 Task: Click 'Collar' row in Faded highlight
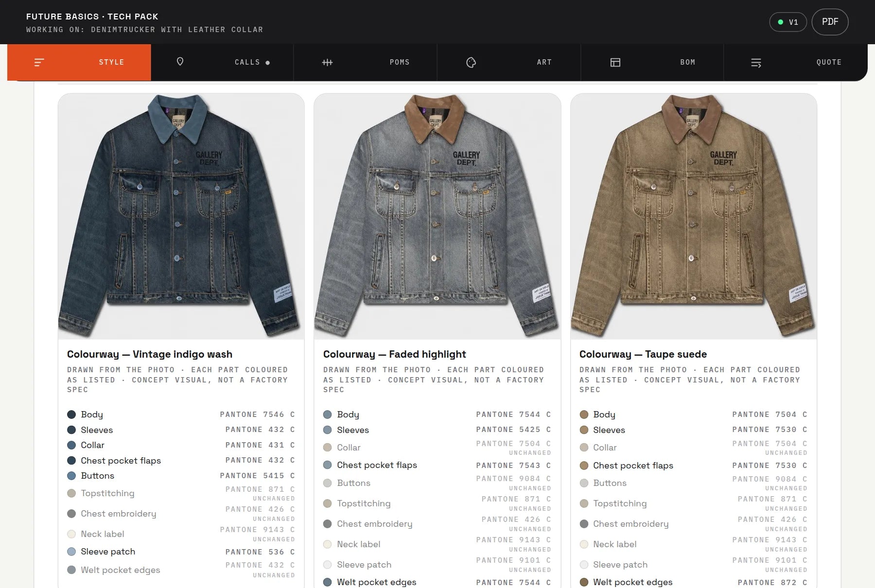pos(437,448)
